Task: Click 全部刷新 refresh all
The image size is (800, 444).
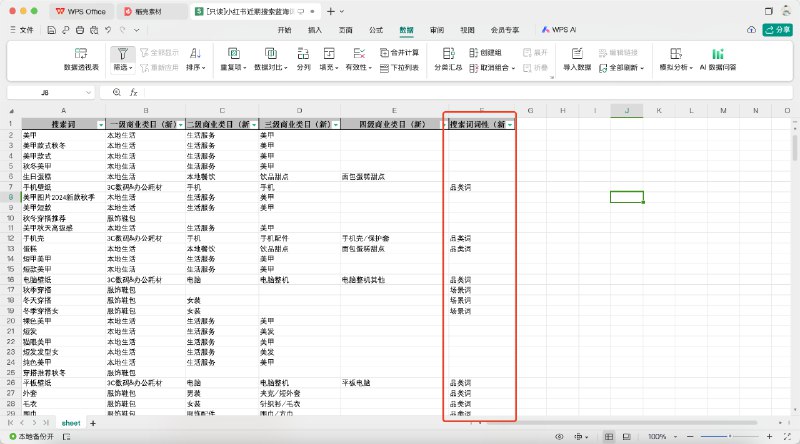Action: tap(621, 68)
